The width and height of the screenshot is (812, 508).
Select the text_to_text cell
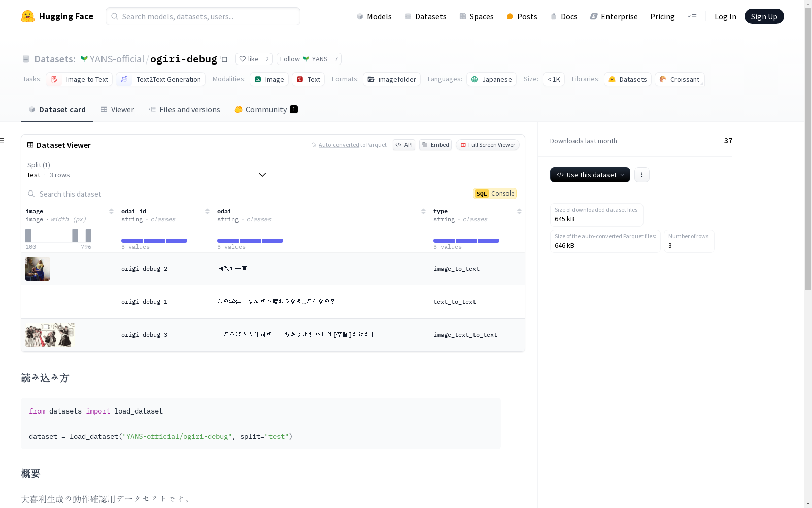pyautogui.click(x=477, y=302)
